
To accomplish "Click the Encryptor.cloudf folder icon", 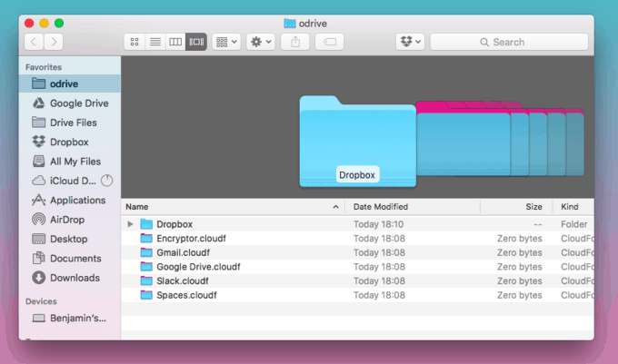I will pyautogui.click(x=146, y=238).
